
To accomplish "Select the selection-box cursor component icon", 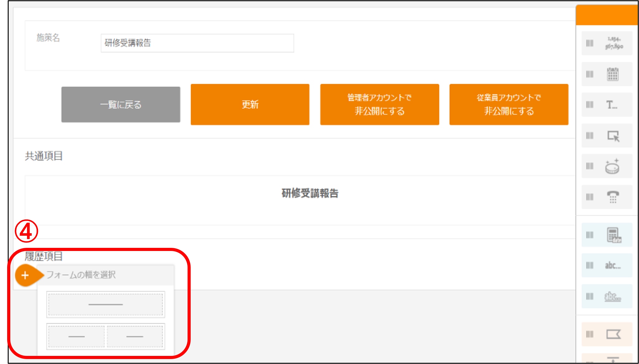I will (x=613, y=136).
